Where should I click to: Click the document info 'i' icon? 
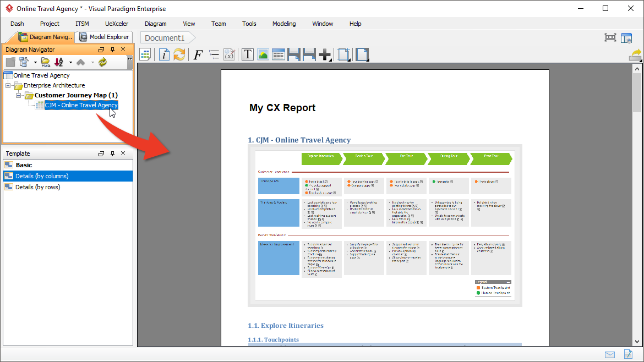164,54
